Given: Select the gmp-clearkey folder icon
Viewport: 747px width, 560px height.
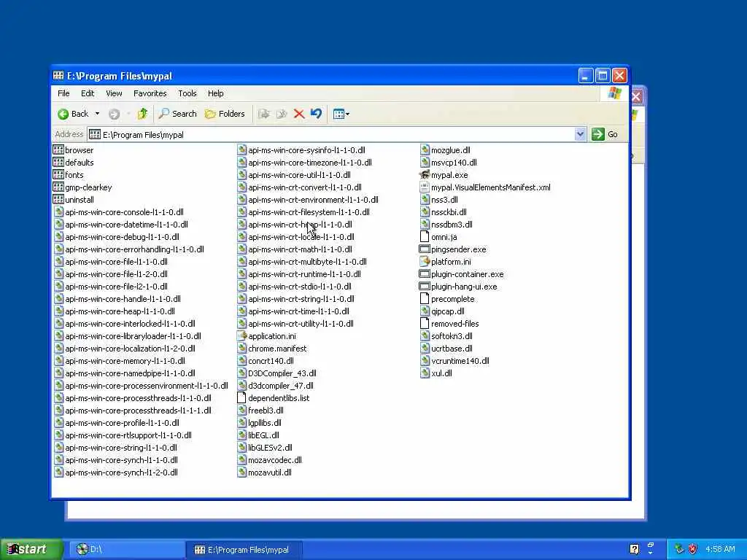Looking at the screenshot, I should click(58, 187).
